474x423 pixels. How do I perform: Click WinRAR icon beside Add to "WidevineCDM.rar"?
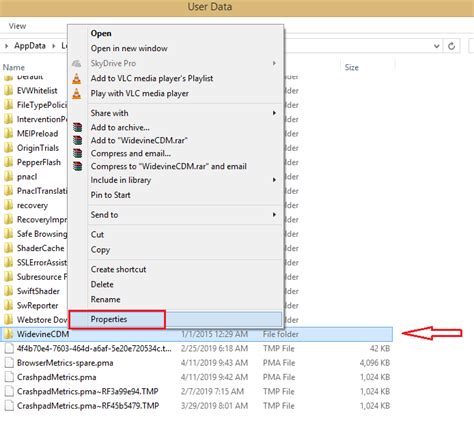[x=78, y=140]
